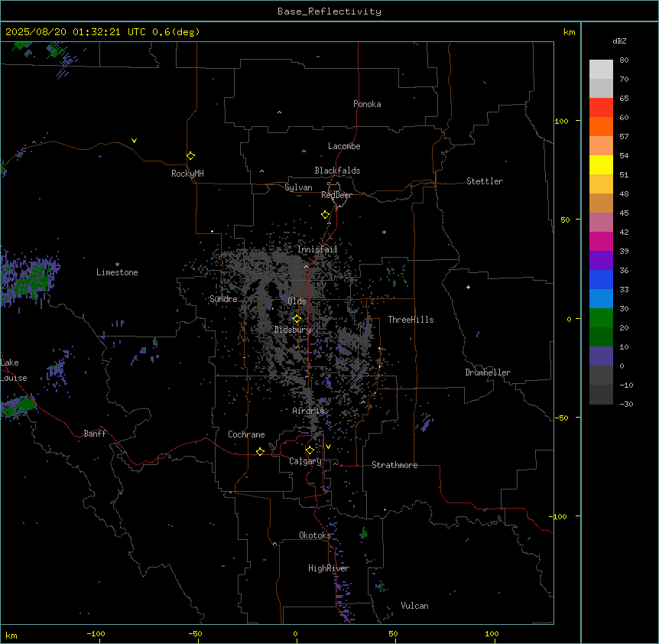The height and width of the screenshot is (644, 659).
Task: Click the Strathmore label
Action: tap(394, 465)
